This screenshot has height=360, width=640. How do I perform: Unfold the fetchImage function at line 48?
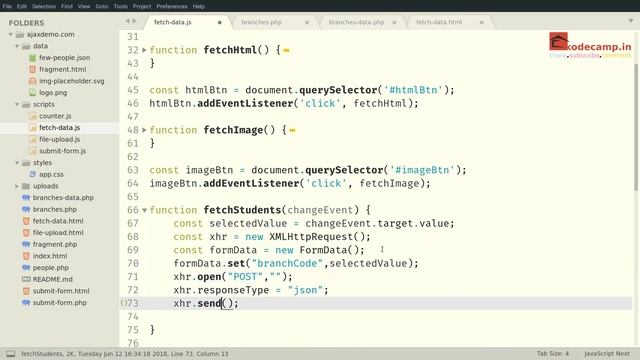(x=144, y=130)
